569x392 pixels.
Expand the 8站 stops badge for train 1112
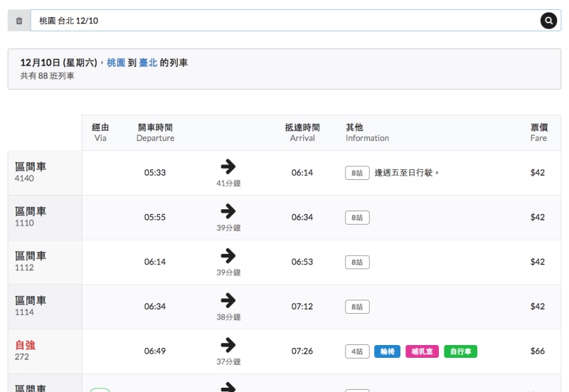pyautogui.click(x=357, y=263)
